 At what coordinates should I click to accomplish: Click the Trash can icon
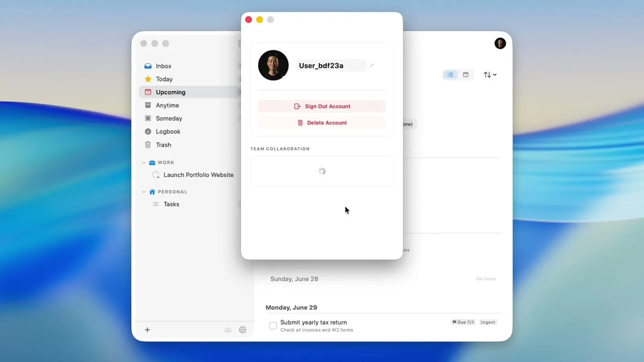point(148,144)
